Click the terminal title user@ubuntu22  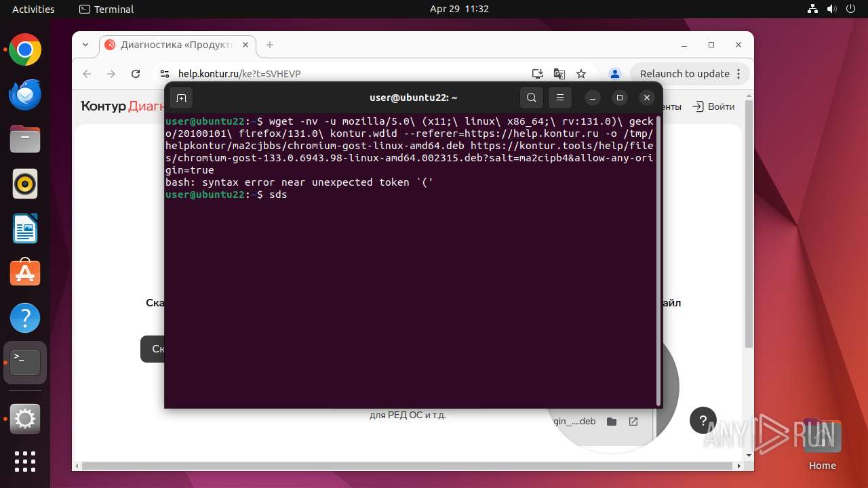coord(413,98)
